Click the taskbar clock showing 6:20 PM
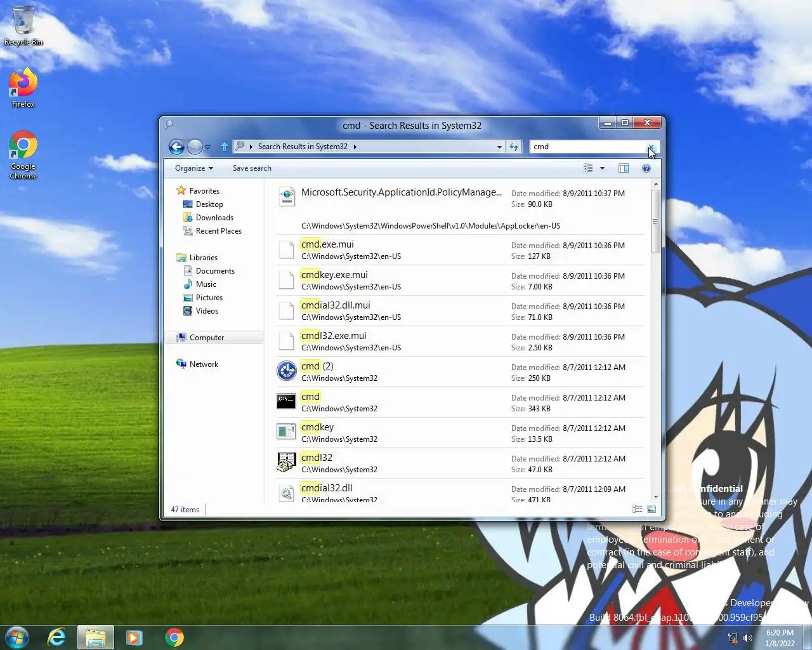 point(780,638)
